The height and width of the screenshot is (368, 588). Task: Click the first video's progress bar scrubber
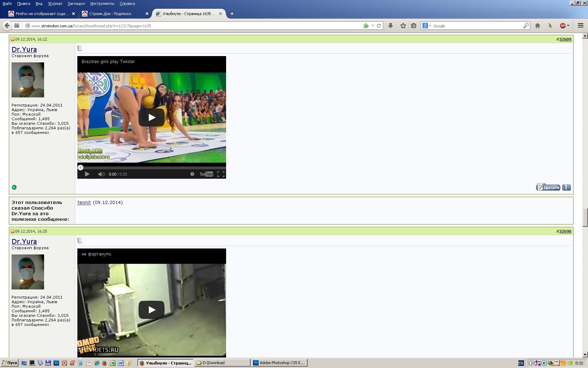click(80, 168)
